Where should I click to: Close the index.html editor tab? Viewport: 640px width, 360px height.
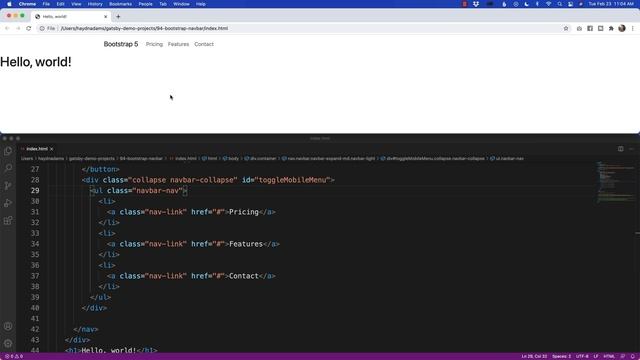pos(51,149)
